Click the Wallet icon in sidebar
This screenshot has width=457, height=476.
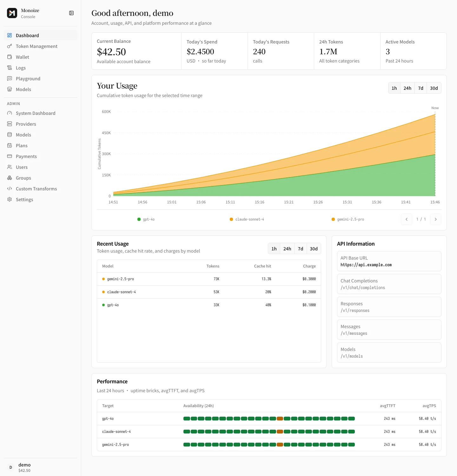(10, 57)
